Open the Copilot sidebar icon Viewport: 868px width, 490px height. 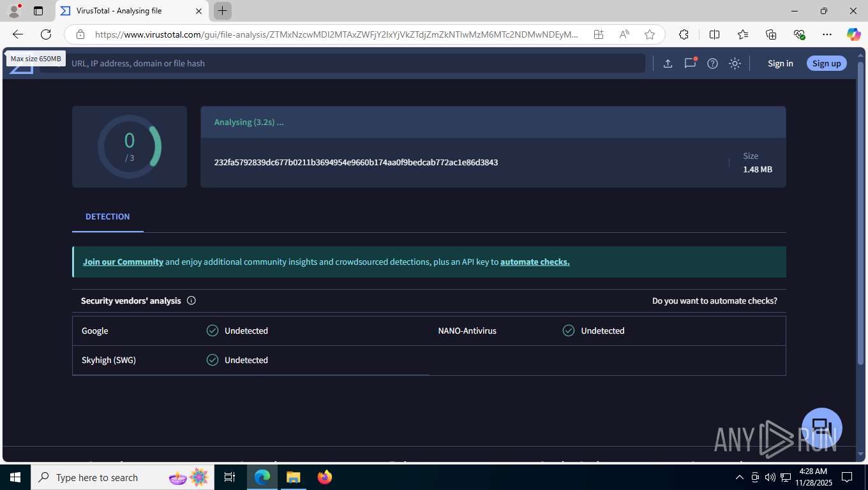(x=854, y=34)
